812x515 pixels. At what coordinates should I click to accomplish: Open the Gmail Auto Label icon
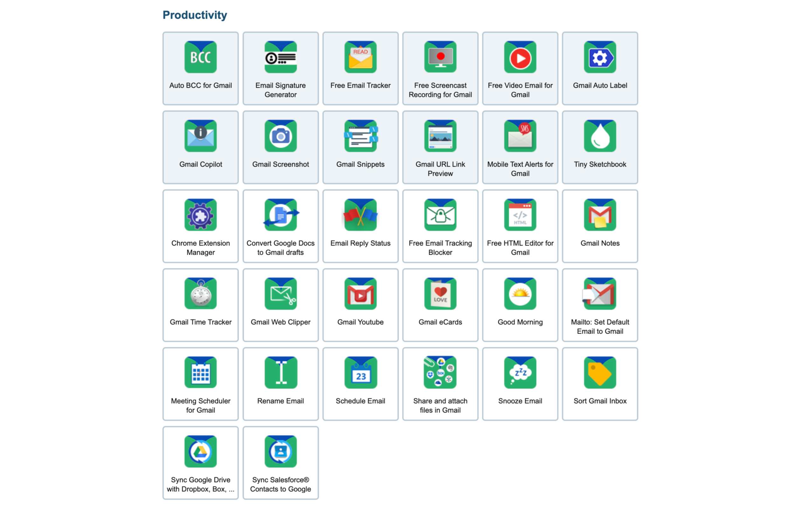click(600, 57)
